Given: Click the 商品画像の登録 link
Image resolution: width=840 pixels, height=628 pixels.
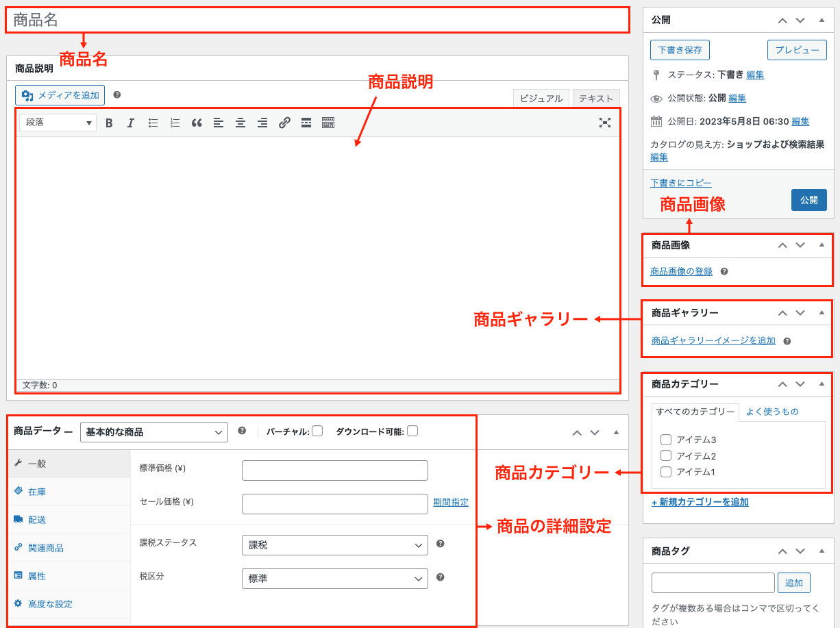Looking at the screenshot, I should click(x=681, y=271).
